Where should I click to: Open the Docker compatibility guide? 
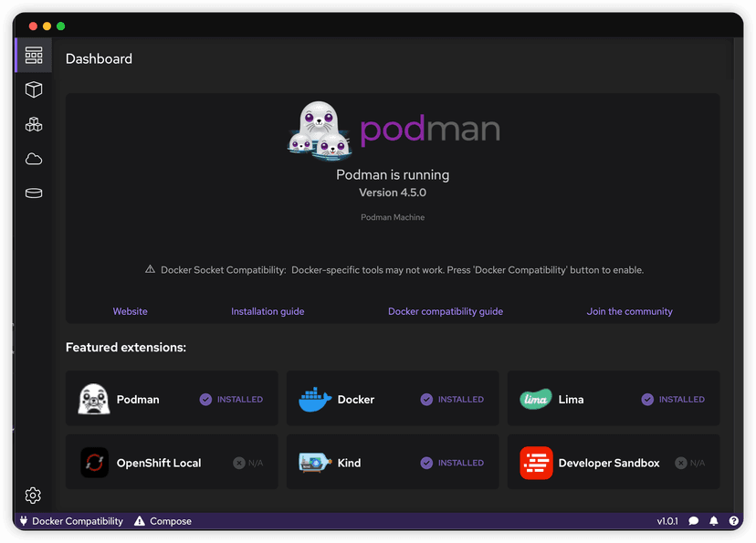(x=446, y=311)
